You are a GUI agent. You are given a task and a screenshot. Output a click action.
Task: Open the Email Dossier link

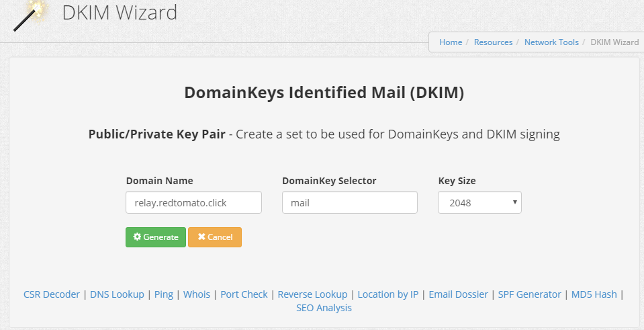[x=459, y=294]
